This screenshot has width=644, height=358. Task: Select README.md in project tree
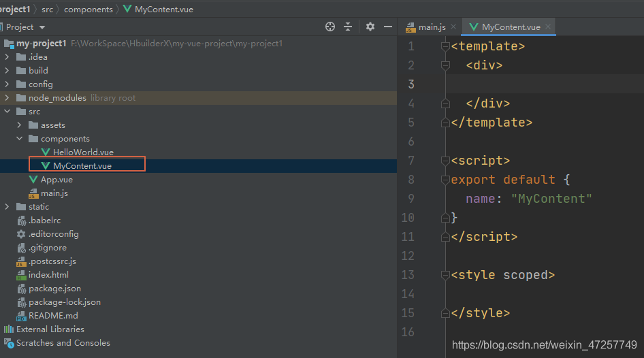coord(53,316)
